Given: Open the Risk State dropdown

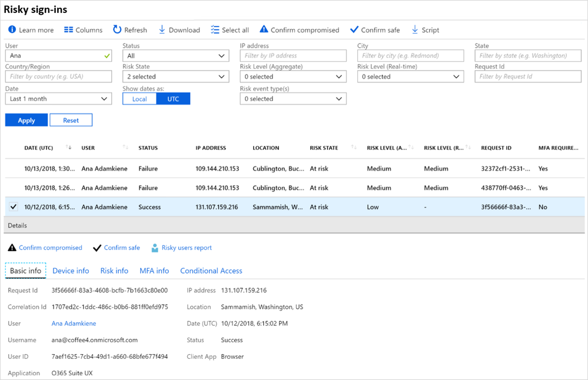Looking at the screenshot, I should coord(175,76).
